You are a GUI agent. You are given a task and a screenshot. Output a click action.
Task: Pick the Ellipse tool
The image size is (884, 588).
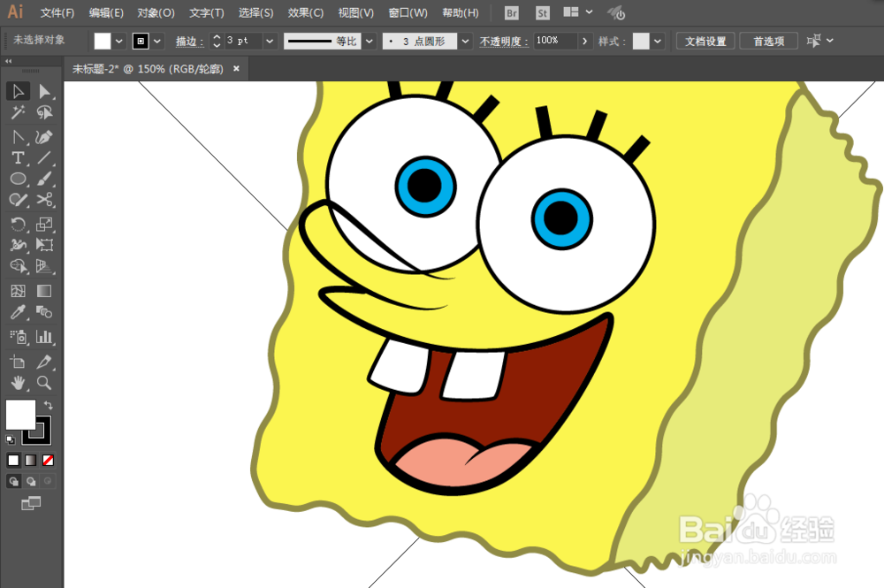pos(18,179)
